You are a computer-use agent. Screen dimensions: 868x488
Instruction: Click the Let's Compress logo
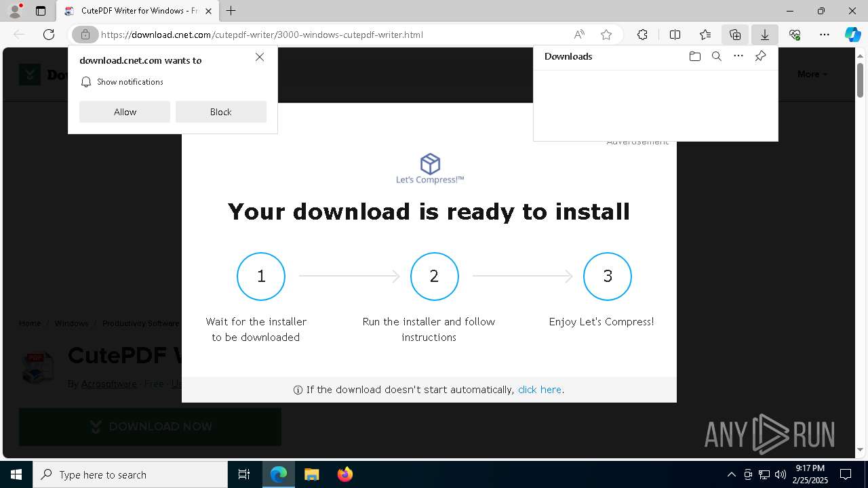(x=430, y=169)
